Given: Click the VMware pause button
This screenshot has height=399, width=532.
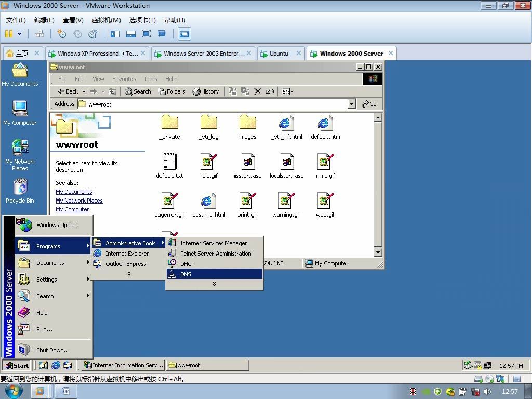Looking at the screenshot, I should click(x=9, y=34).
